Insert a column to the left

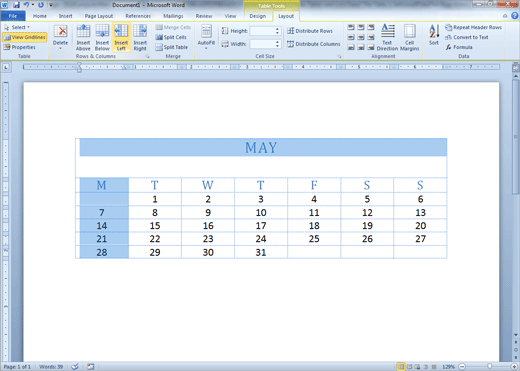pyautogui.click(x=121, y=38)
